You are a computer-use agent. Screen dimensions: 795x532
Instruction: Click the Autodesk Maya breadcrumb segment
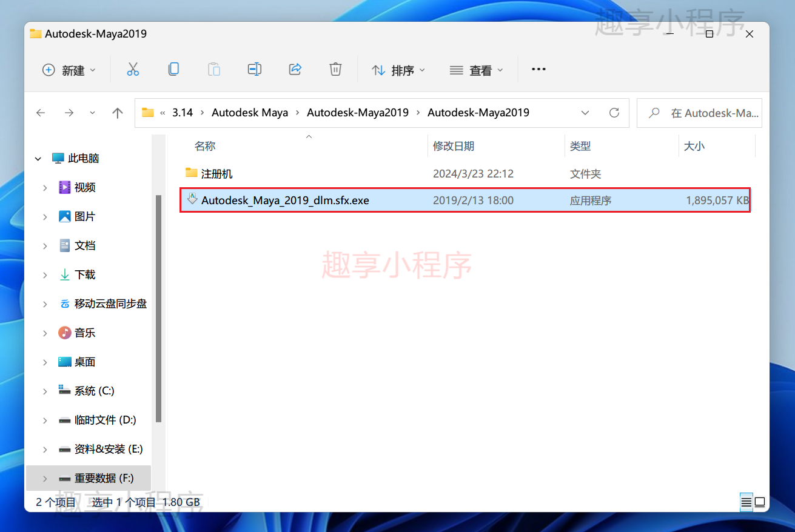[x=250, y=113]
